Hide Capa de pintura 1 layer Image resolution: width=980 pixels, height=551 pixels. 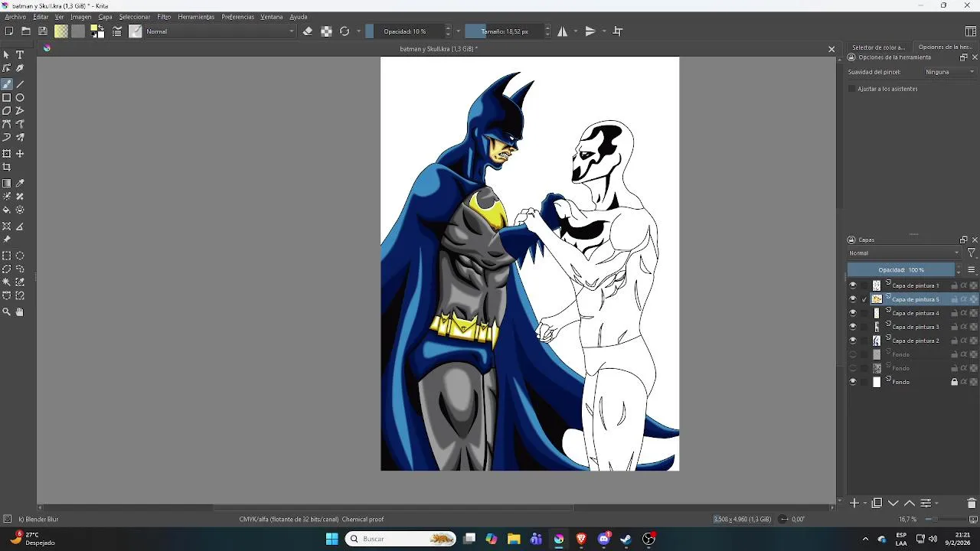coord(853,285)
